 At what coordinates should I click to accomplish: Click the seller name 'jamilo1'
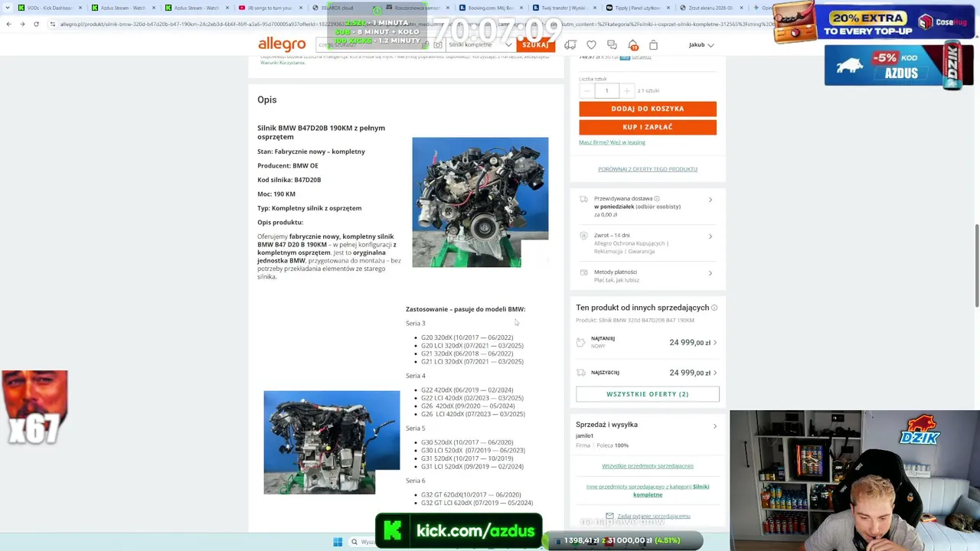point(585,436)
